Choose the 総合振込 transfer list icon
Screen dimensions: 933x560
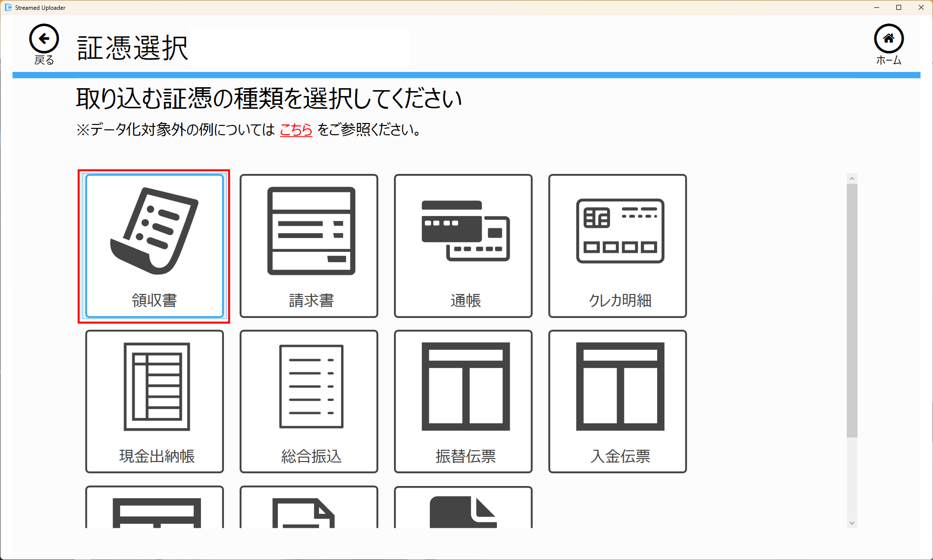coord(311,387)
